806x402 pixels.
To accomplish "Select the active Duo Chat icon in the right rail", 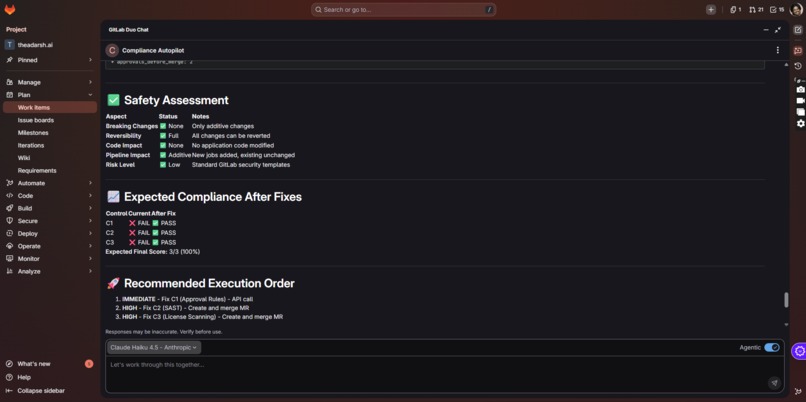I will click(x=798, y=50).
